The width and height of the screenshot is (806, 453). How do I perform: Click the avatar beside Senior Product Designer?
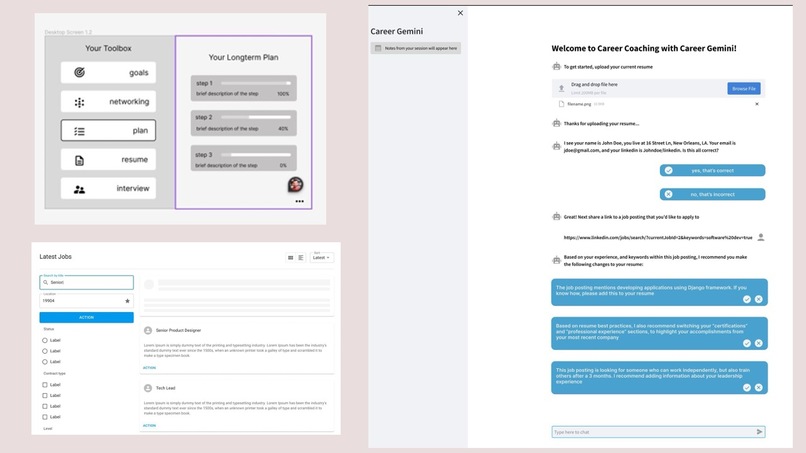coord(148,330)
